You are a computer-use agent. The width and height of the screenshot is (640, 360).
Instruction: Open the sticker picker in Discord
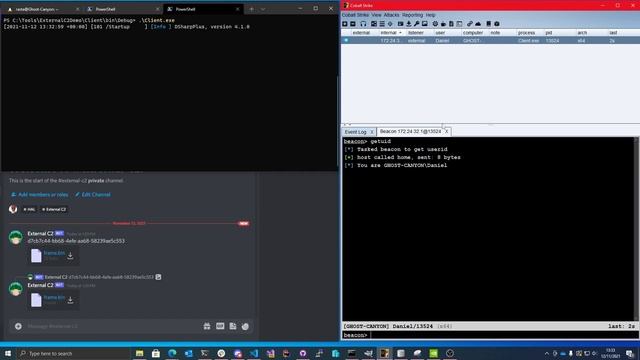(x=233, y=326)
